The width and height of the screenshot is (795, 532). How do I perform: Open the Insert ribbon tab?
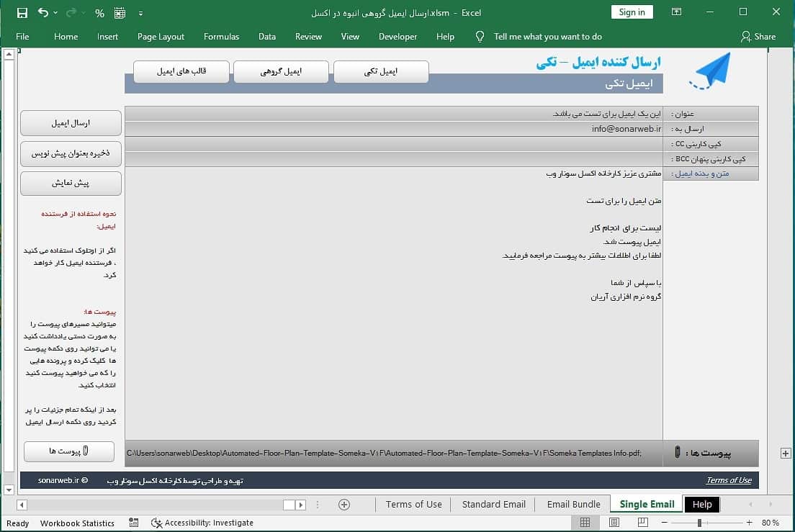click(x=107, y=37)
